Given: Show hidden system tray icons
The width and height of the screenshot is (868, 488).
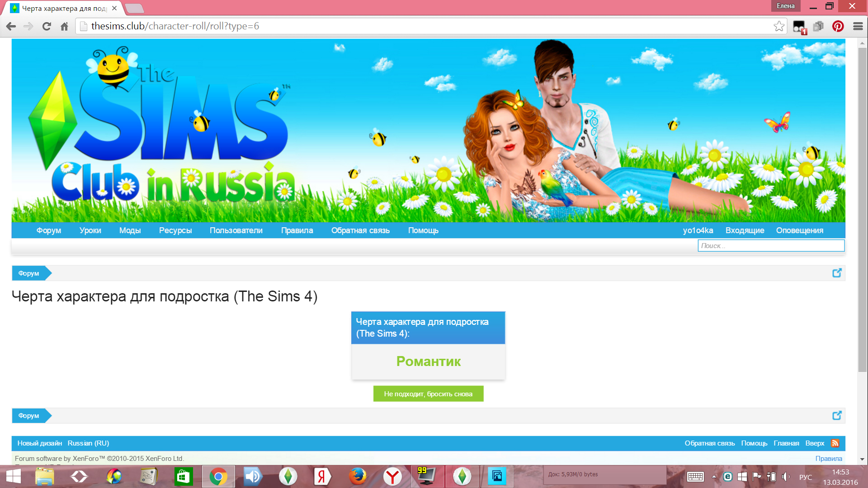Looking at the screenshot, I should click(714, 477).
